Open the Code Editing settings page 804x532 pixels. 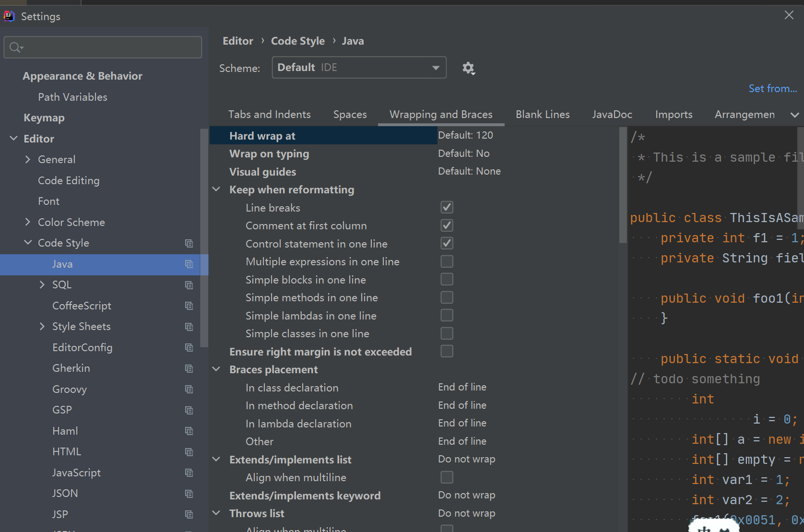click(69, 180)
